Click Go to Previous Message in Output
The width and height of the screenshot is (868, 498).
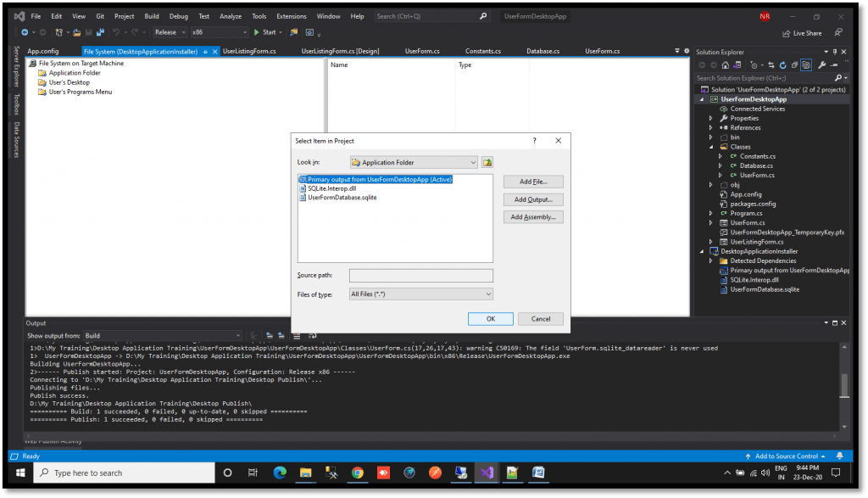270,336
